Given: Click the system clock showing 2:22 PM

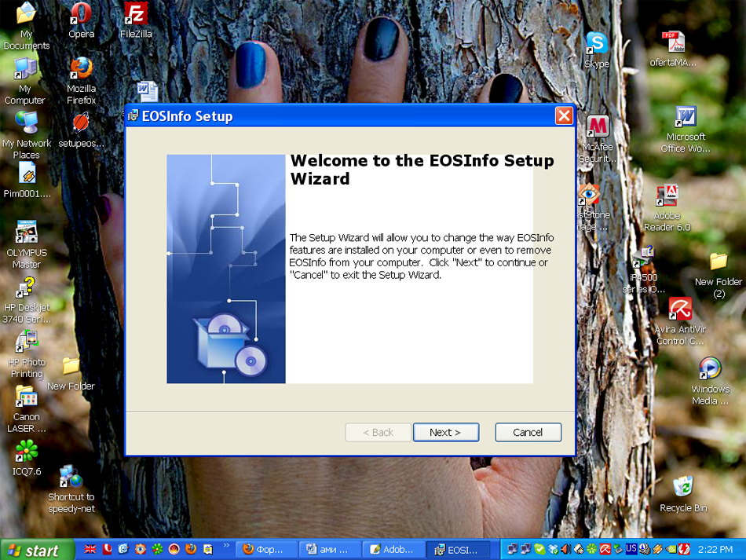Looking at the screenshot, I should (x=715, y=550).
